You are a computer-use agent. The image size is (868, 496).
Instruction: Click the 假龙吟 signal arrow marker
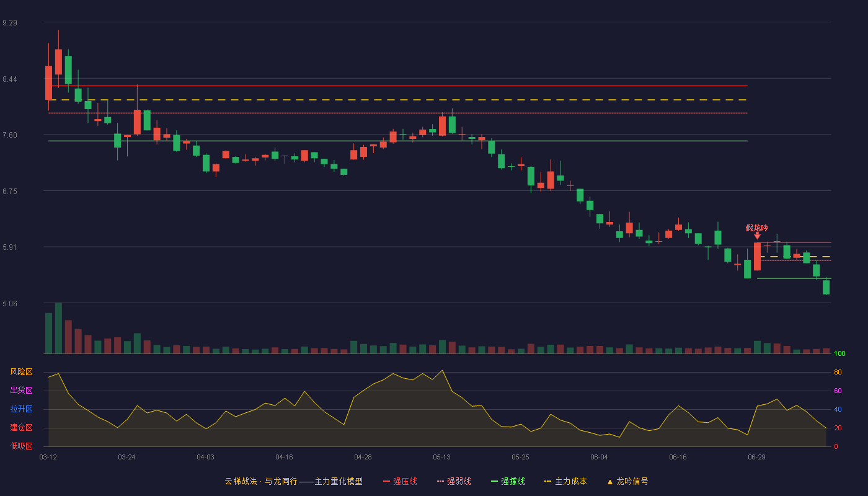pos(757,236)
